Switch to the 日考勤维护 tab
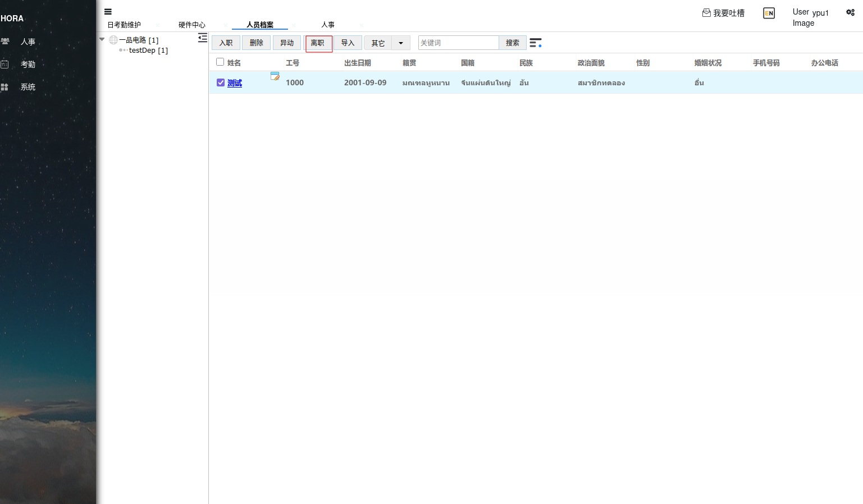This screenshot has width=863, height=504. click(124, 25)
